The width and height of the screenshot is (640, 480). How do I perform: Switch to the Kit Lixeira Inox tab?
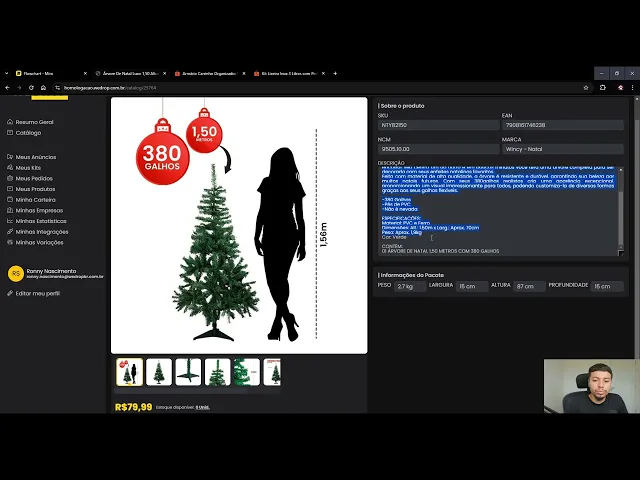pyautogui.click(x=288, y=73)
